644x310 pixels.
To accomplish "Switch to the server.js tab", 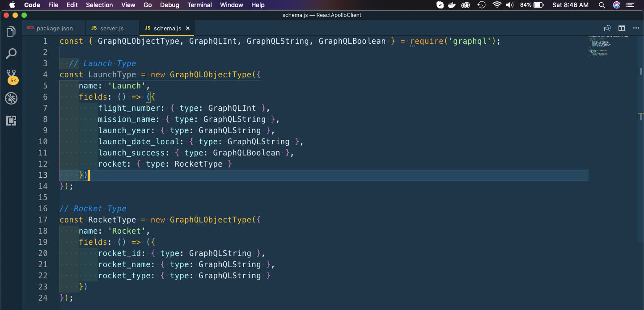I will tap(112, 28).
